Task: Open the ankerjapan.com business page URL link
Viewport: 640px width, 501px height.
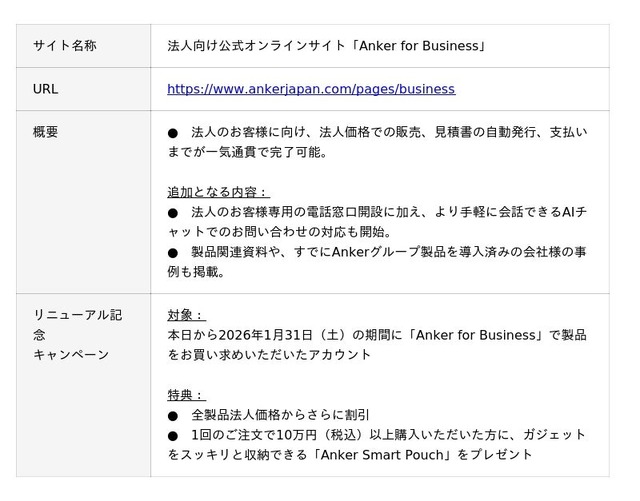Action: (x=310, y=89)
